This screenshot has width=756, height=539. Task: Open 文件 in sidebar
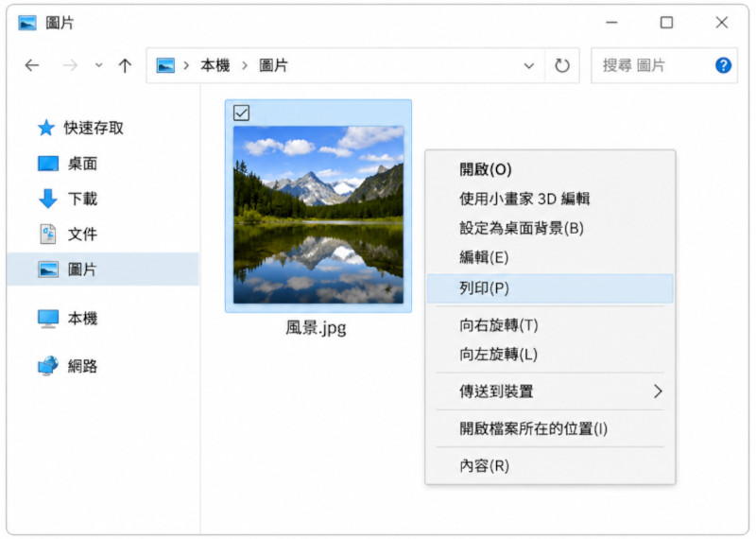(x=82, y=234)
